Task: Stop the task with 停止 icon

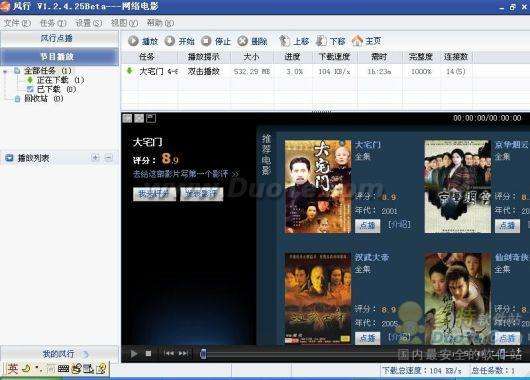Action: [x=206, y=41]
